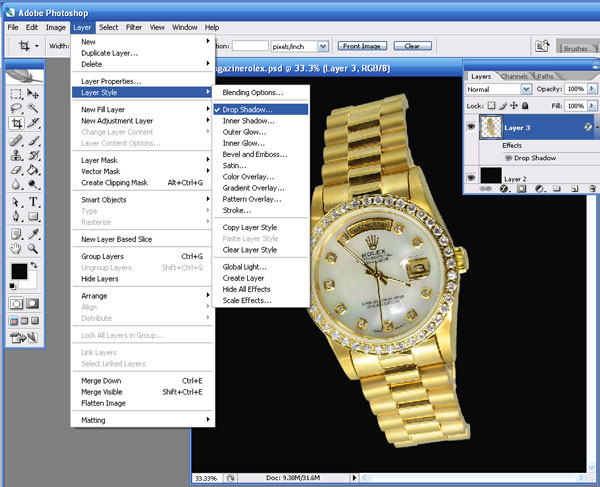Toggle Drop Shadow effect visibility in Layers panel
This screenshot has width=600, height=487.
509,158
